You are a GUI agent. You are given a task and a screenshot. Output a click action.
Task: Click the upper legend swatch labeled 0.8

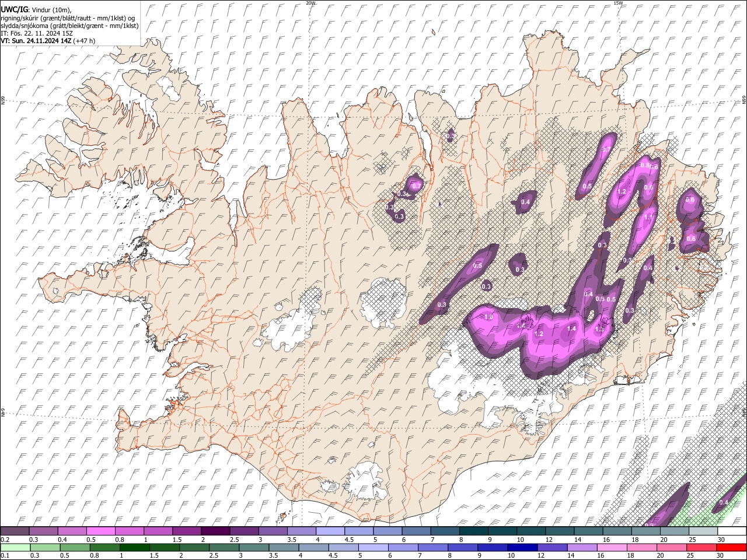click(130, 531)
